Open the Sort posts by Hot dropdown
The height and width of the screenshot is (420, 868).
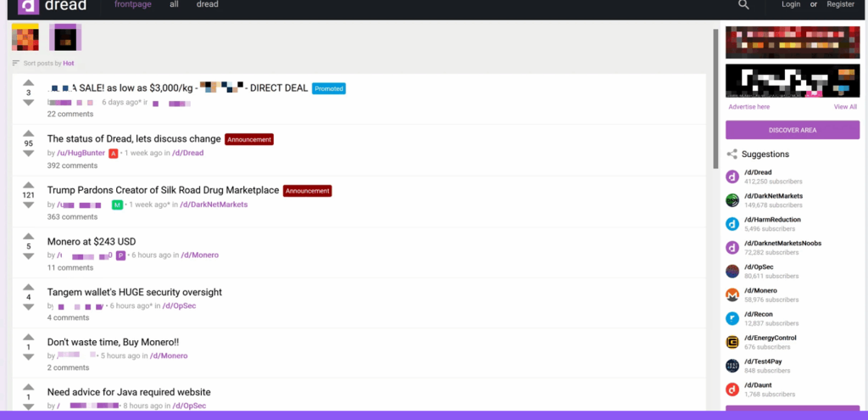(x=68, y=64)
